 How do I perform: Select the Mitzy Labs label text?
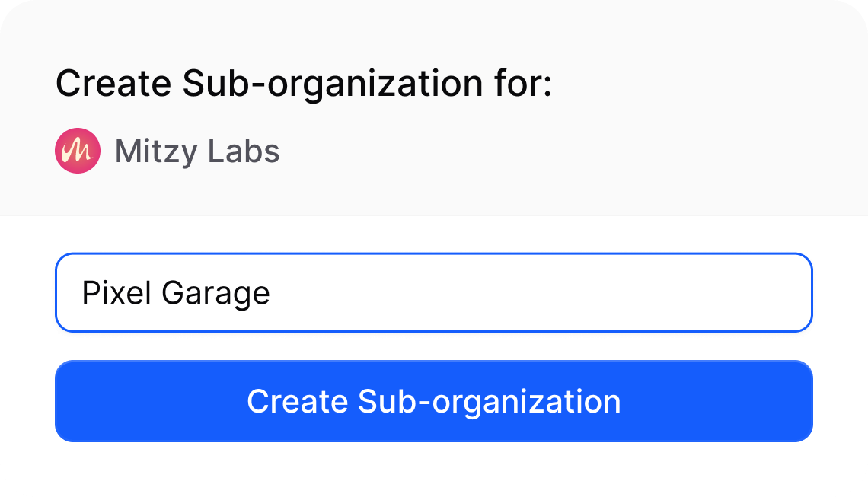196,151
